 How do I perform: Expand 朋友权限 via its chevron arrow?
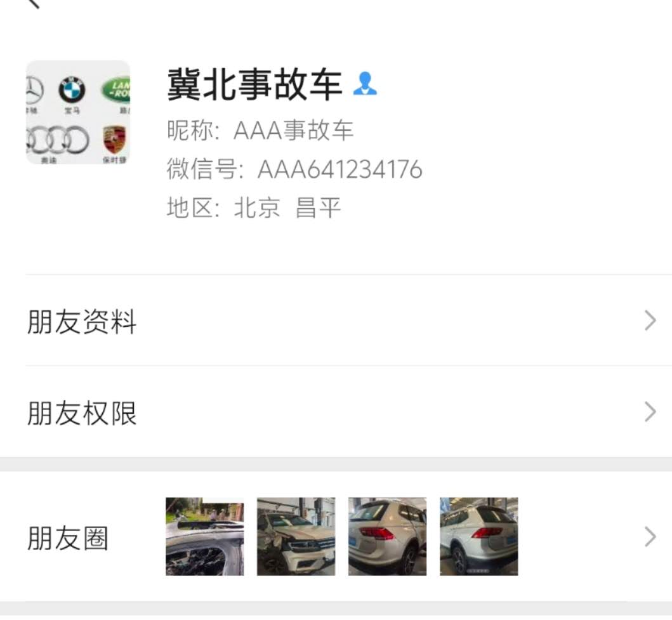pos(650,412)
